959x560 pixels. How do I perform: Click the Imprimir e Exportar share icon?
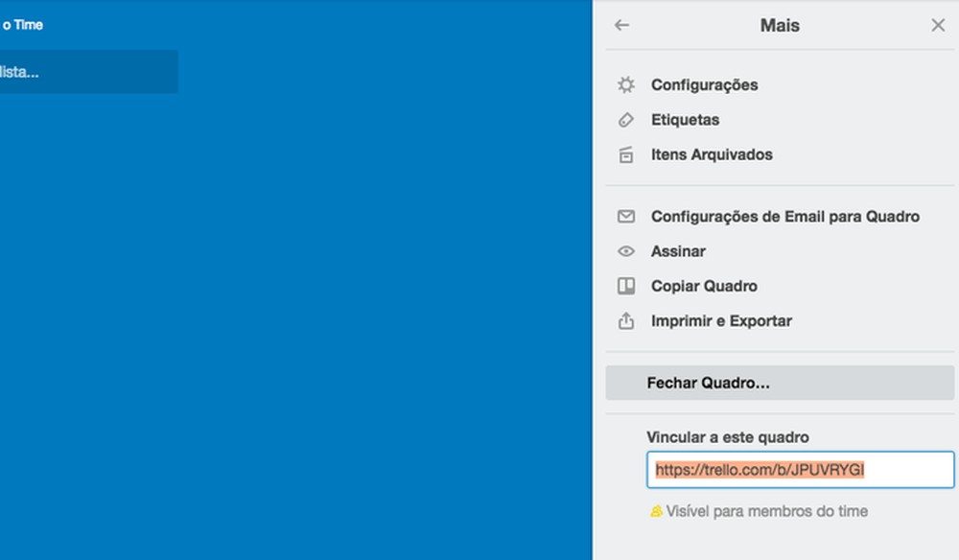tap(625, 321)
